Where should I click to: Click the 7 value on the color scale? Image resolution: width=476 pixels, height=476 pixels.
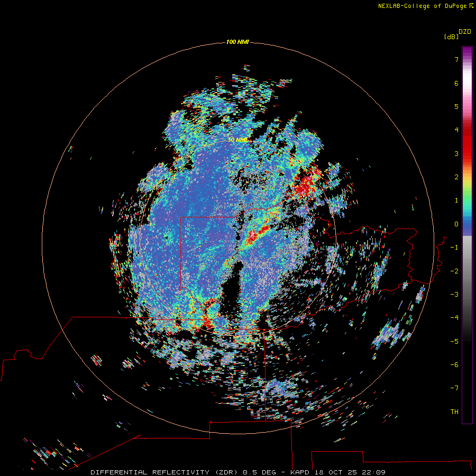tap(456, 59)
